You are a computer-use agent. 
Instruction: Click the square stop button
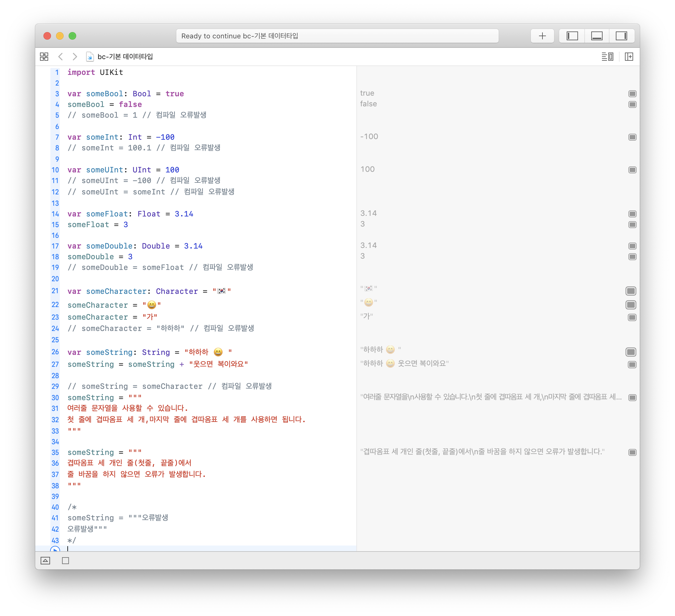tap(65, 560)
